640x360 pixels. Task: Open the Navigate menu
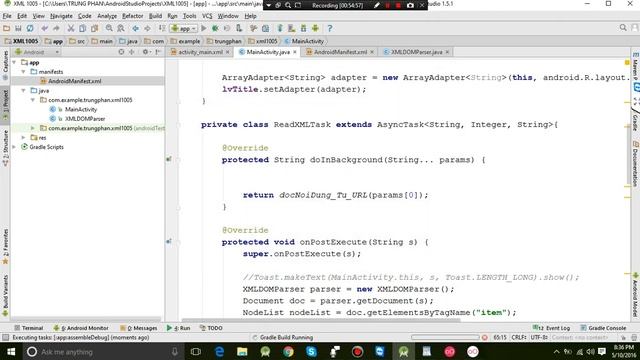point(61,16)
